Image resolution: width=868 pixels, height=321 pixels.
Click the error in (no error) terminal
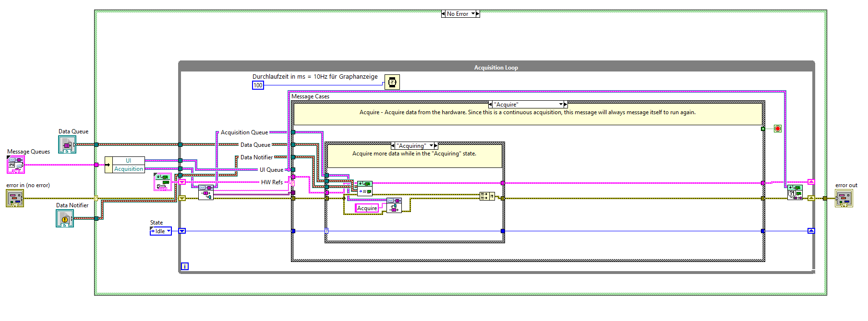point(14,198)
